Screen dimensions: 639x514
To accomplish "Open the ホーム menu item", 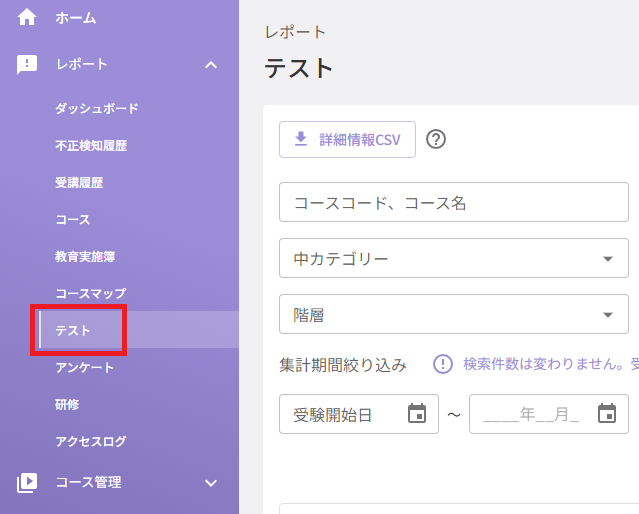I will click(x=76, y=18).
